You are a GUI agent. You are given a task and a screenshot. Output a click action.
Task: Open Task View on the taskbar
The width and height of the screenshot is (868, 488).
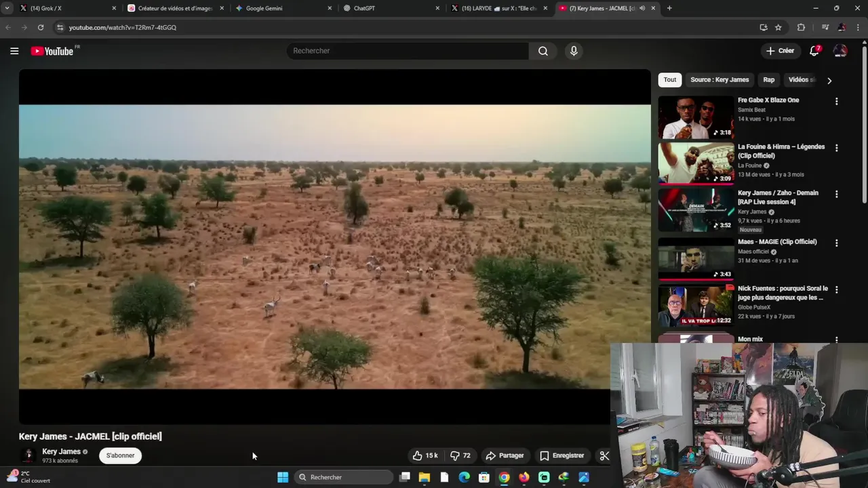[405, 477]
